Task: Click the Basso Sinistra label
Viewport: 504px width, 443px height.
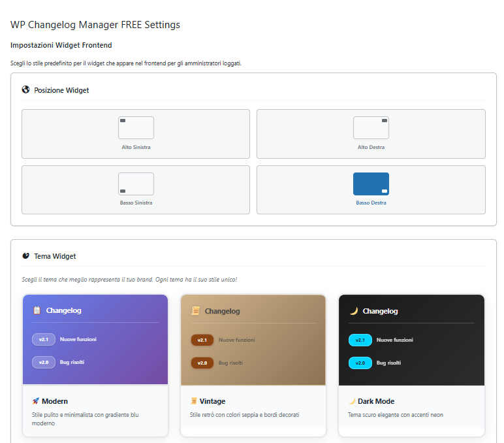Action: (136, 203)
